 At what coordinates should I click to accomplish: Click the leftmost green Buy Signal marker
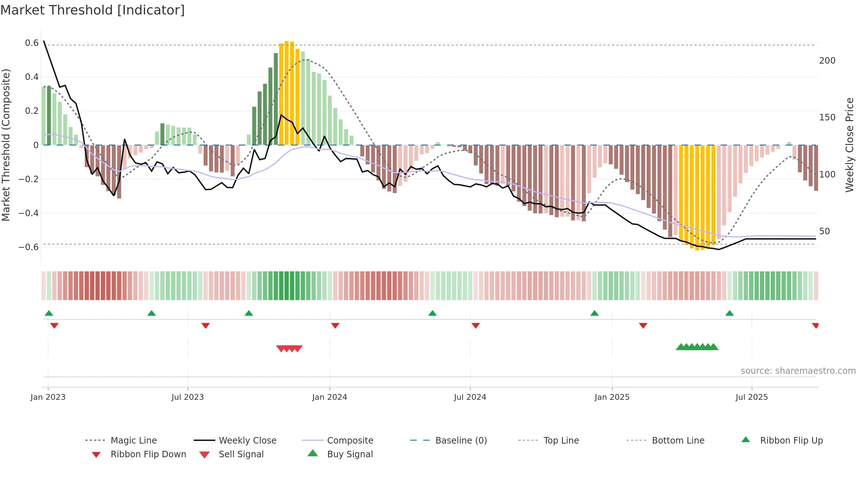tap(681, 347)
